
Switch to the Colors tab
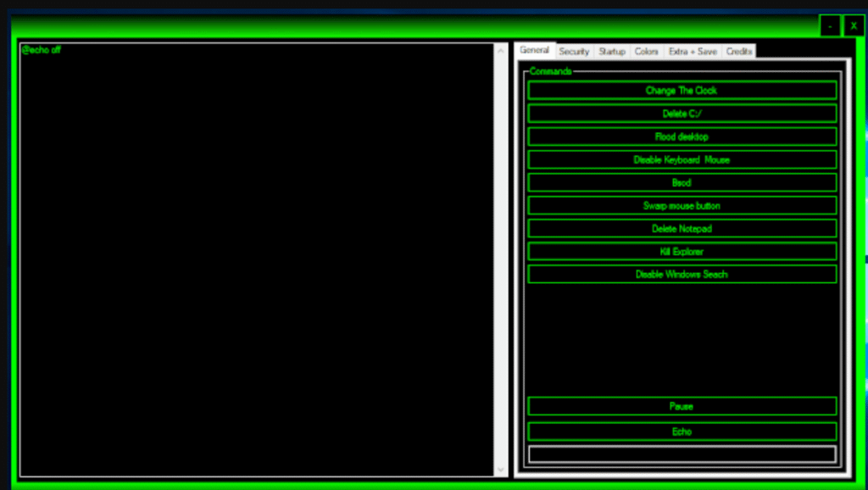[646, 51]
